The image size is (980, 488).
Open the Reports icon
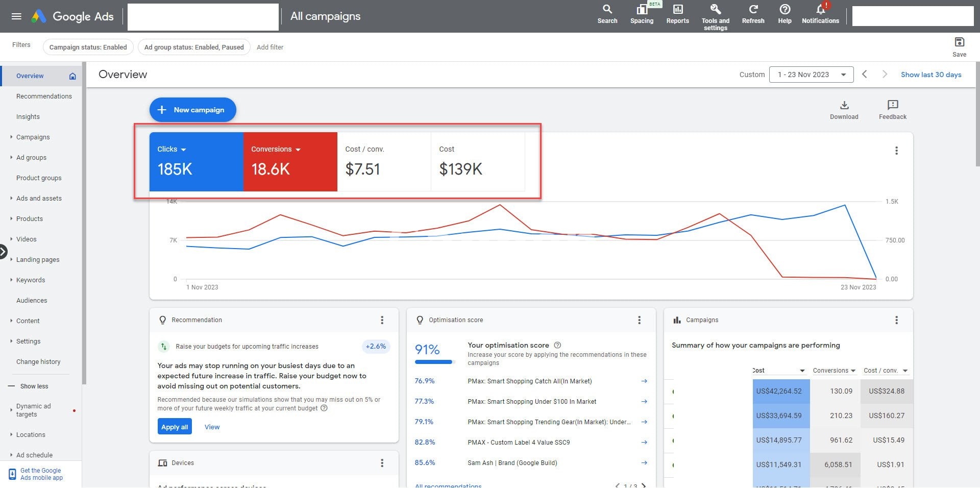677,10
